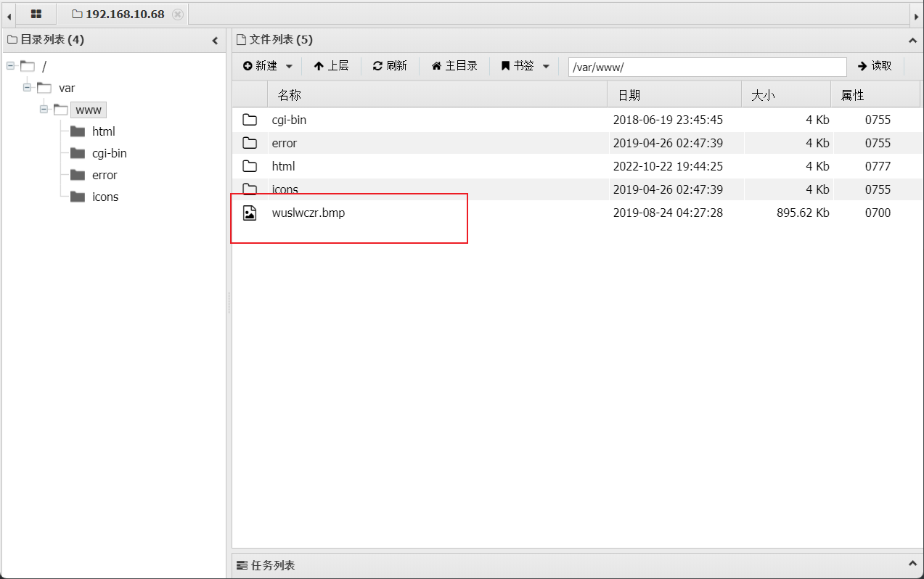This screenshot has width=924, height=579.
Task: Click the right tab scroll arrow
Action: point(916,15)
